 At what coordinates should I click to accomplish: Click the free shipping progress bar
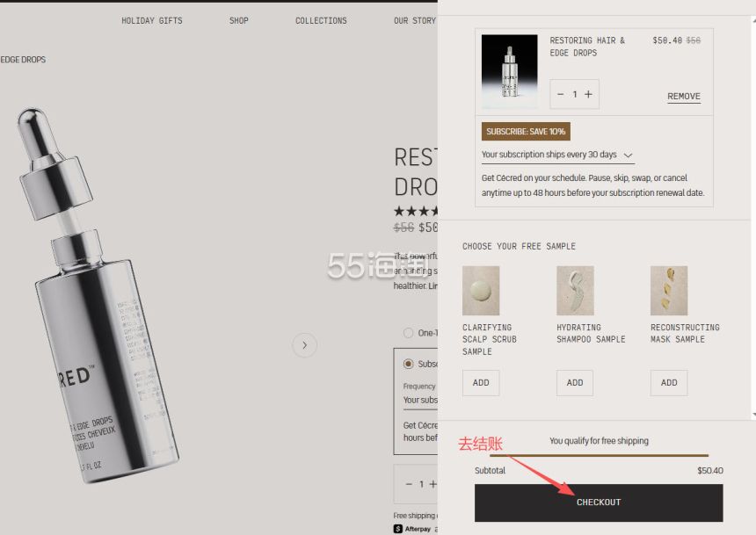599,454
